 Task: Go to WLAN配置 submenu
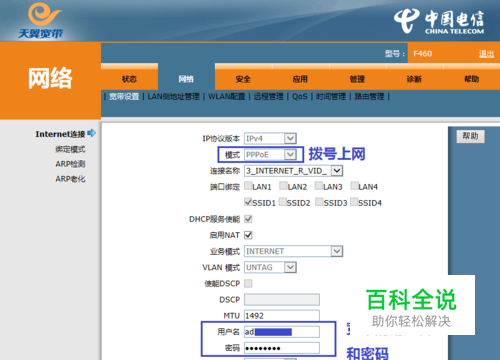click(x=227, y=97)
